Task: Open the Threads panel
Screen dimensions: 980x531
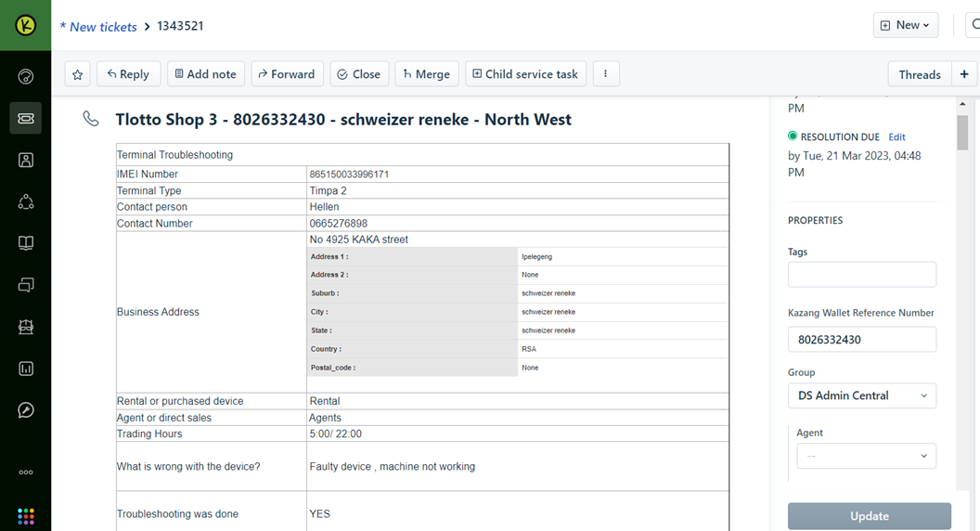Action: 920,74
